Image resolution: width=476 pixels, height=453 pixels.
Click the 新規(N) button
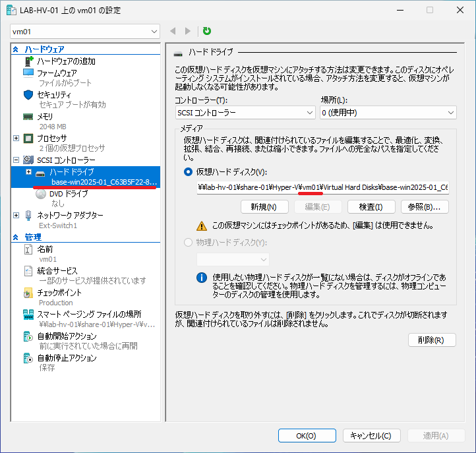click(x=264, y=207)
